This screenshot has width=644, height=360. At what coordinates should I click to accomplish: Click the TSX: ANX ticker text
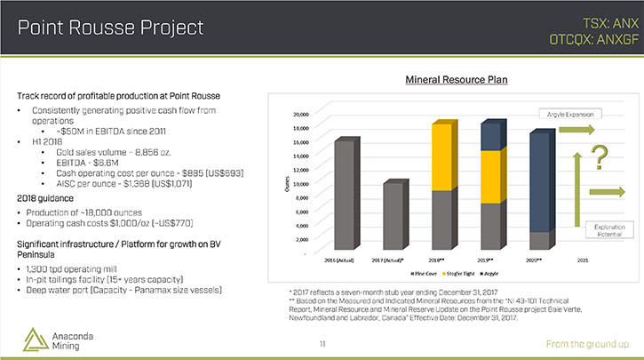tap(611, 23)
